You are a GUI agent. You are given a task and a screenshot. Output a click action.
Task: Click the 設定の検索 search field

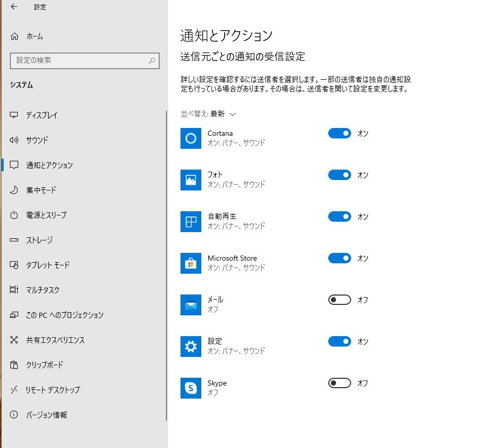85,60
